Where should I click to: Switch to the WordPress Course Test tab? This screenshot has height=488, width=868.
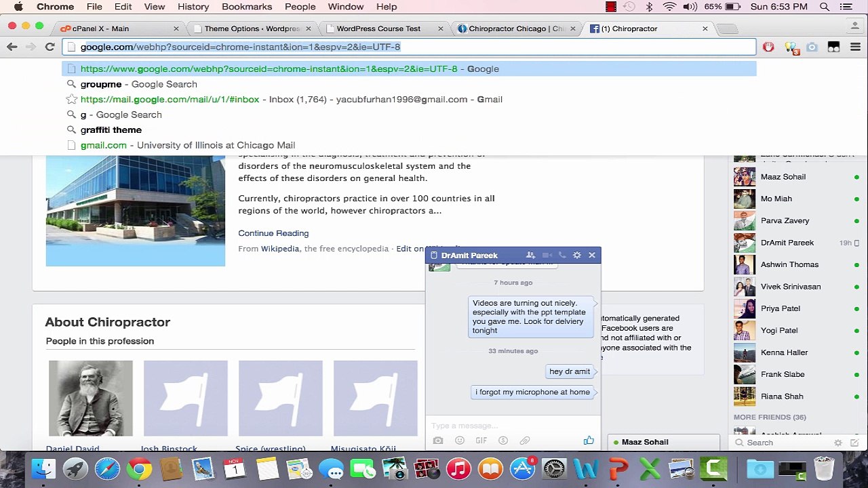pyautogui.click(x=382, y=28)
